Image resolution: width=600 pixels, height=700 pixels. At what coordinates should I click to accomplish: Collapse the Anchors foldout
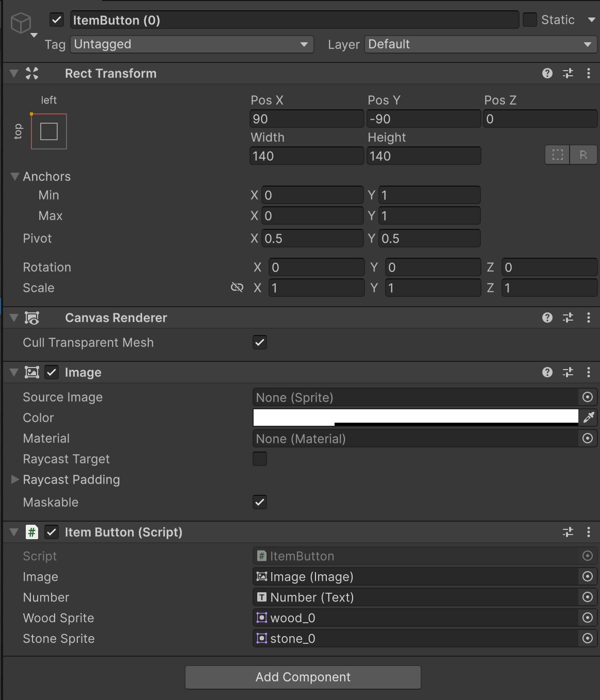tap(14, 176)
